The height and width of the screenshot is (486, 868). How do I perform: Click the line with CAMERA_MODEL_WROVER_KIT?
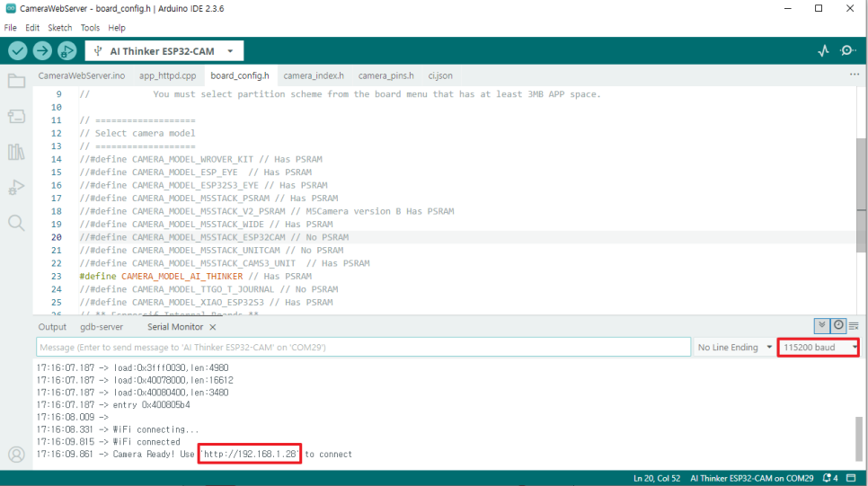coord(200,159)
